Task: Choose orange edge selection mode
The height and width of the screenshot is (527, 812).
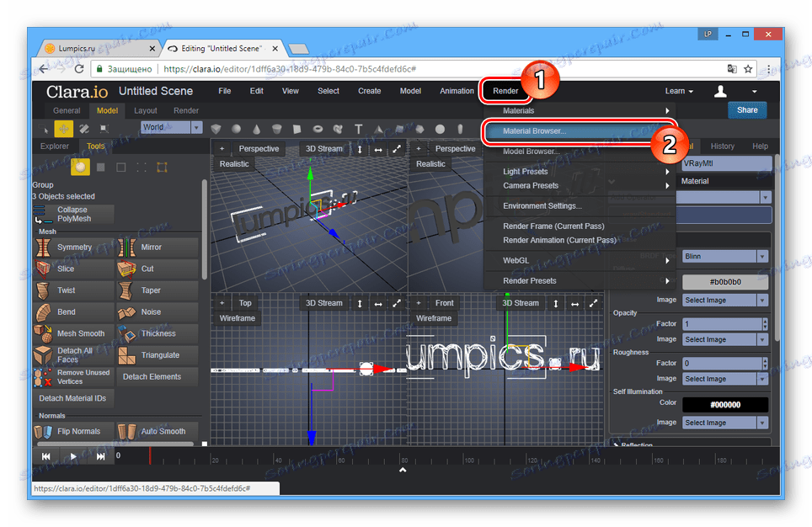Action: tap(162, 168)
